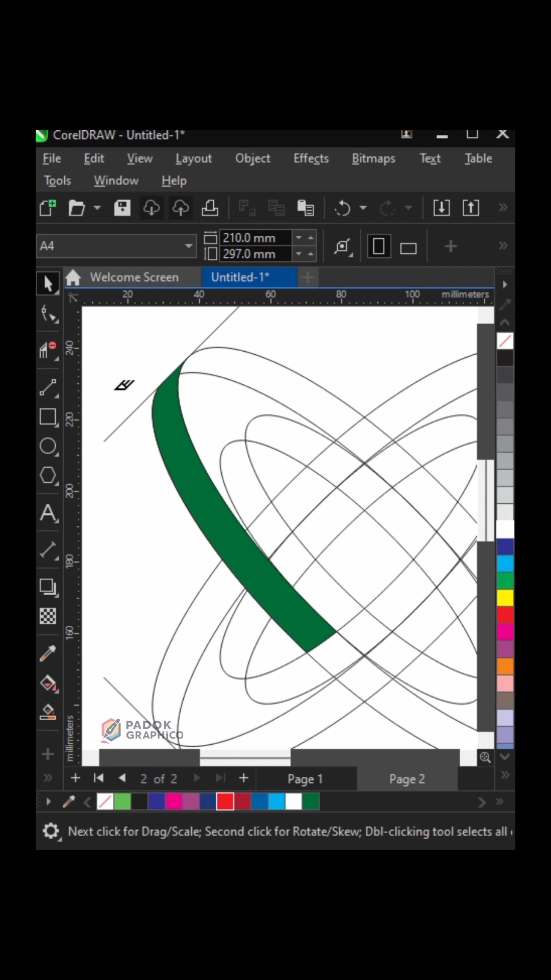Image resolution: width=551 pixels, height=980 pixels.
Task: Select the Transparency checkerboard tool
Action: point(48,616)
